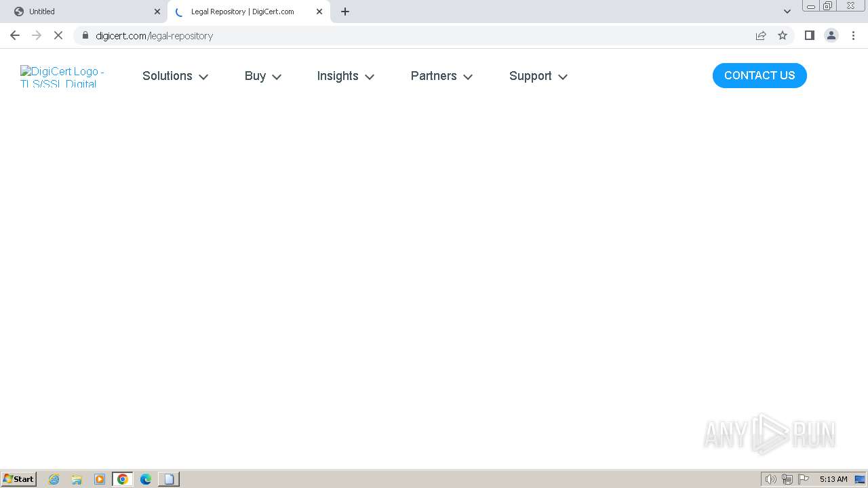
Task: Open the Partners menu
Action: (x=434, y=76)
